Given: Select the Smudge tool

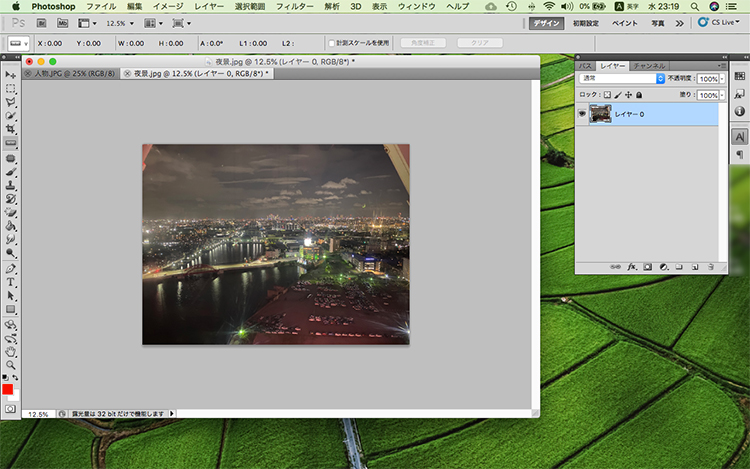Looking at the screenshot, I should pyautogui.click(x=11, y=239).
